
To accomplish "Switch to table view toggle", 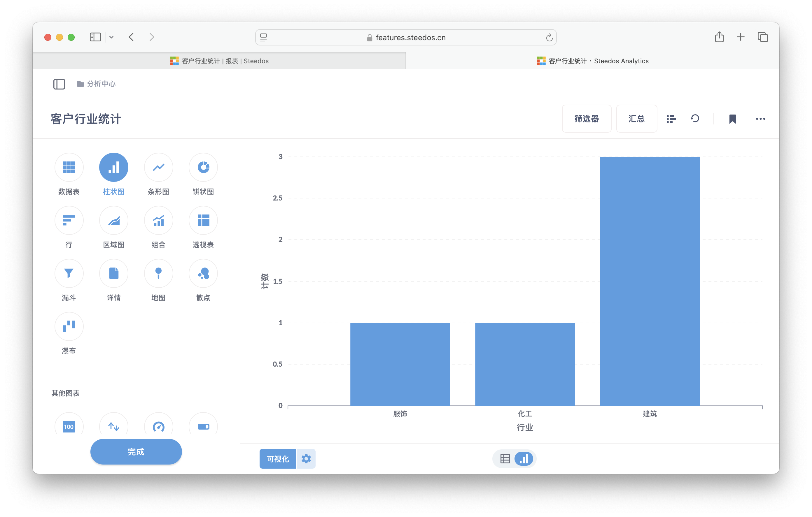I will [505, 459].
